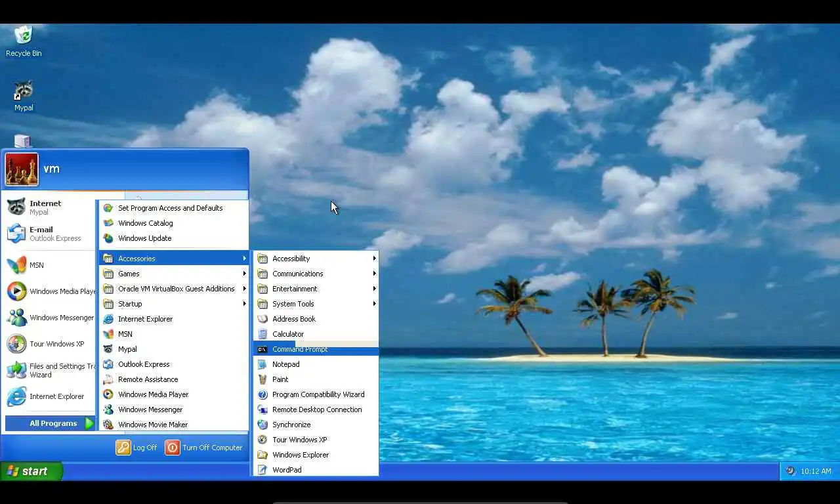Open Windows Catalog from All Programs
The width and height of the screenshot is (840, 504).
(x=174, y=223)
